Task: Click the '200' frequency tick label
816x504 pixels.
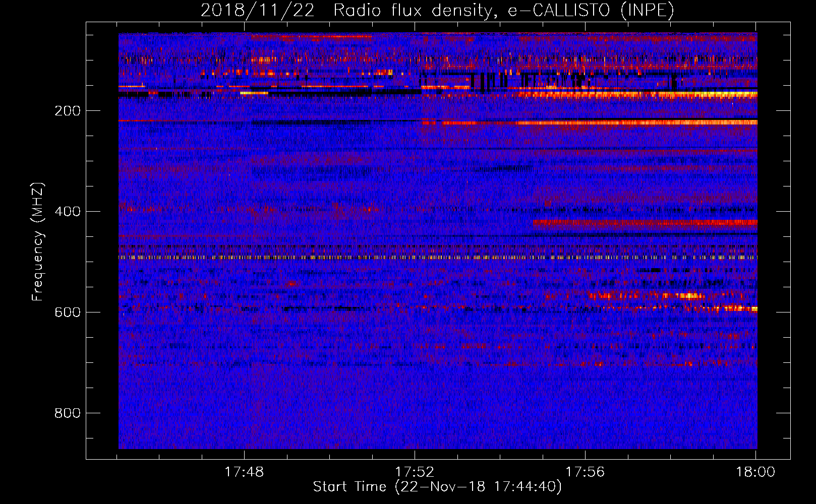Action: (68, 111)
